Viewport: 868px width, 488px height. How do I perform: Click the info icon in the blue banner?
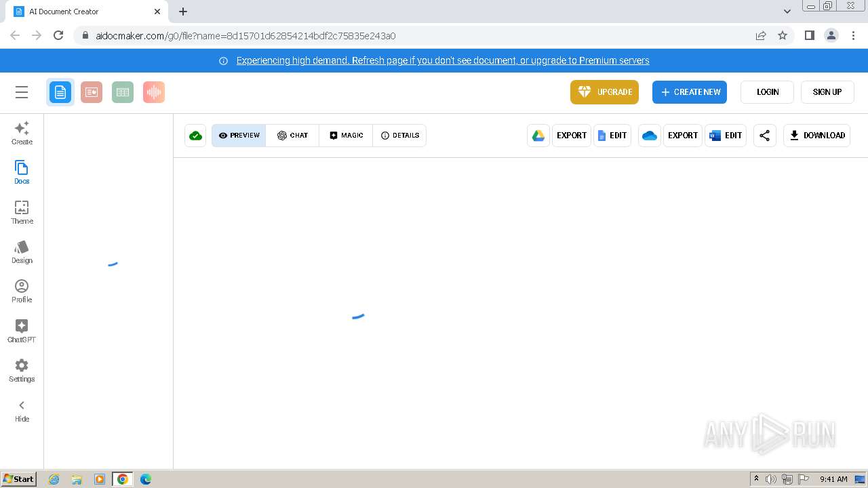click(x=223, y=61)
